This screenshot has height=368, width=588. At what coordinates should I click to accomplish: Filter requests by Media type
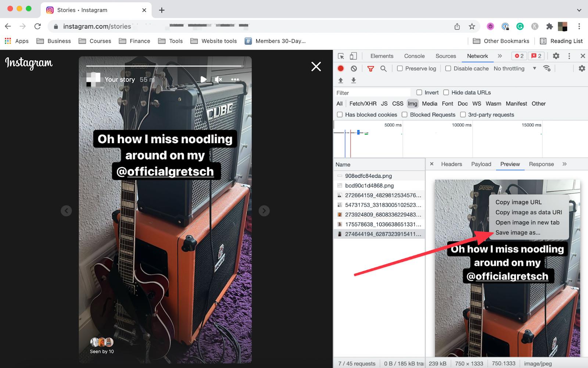pyautogui.click(x=429, y=104)
